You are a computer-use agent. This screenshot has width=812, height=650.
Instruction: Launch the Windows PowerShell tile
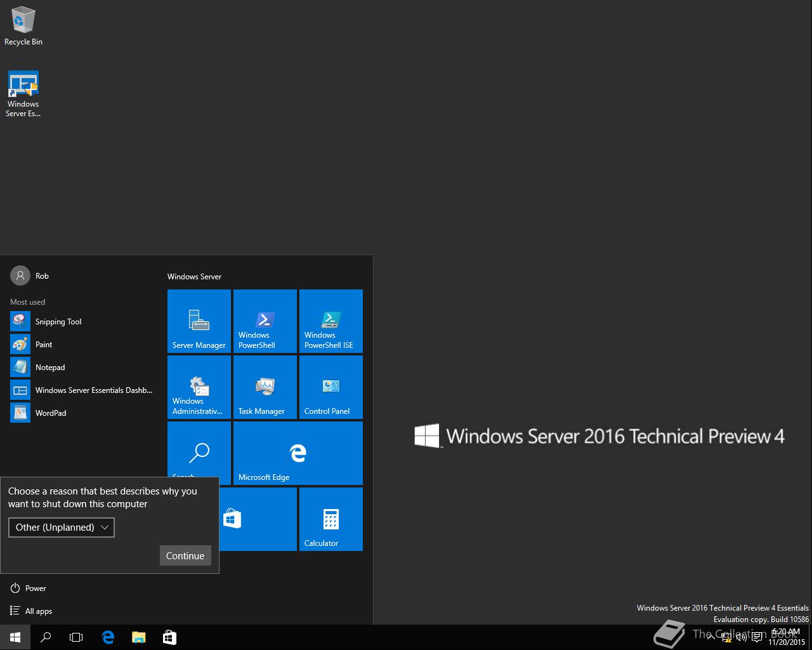click(265, 321)
